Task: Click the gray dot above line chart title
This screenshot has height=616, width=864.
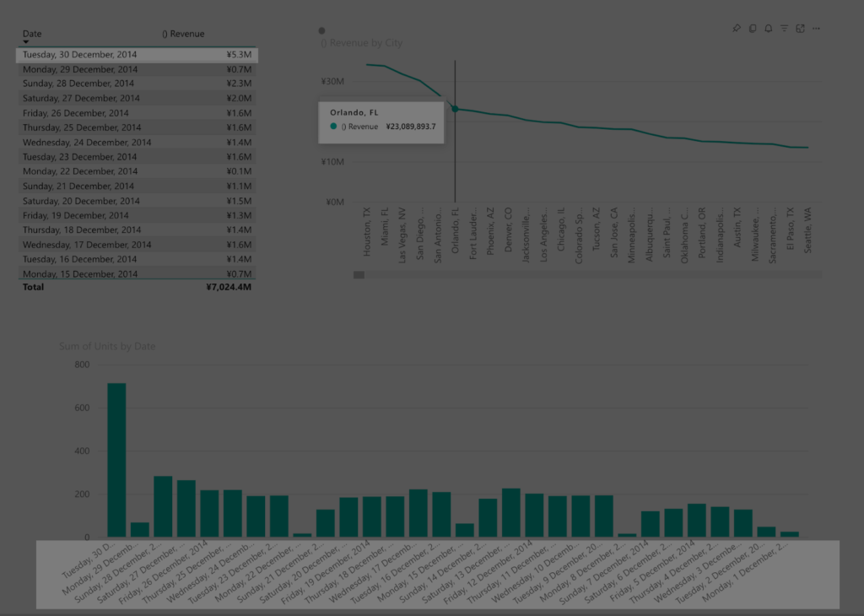Action: tap(321, 30)
